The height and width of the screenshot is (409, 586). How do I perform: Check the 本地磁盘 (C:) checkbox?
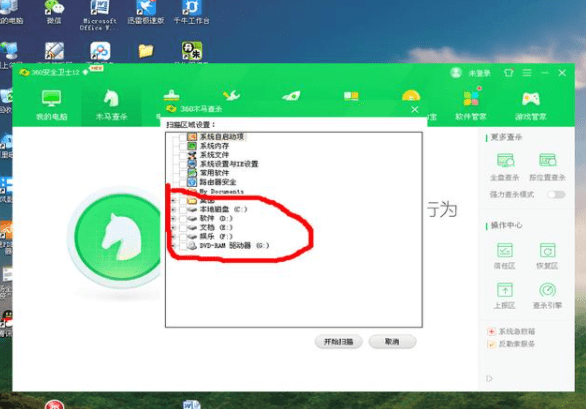(183, 209)
